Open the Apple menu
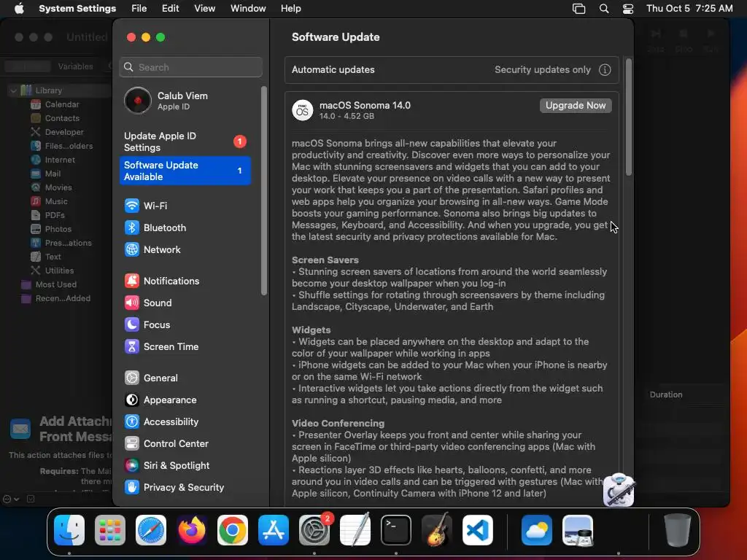 coord(19,9)
